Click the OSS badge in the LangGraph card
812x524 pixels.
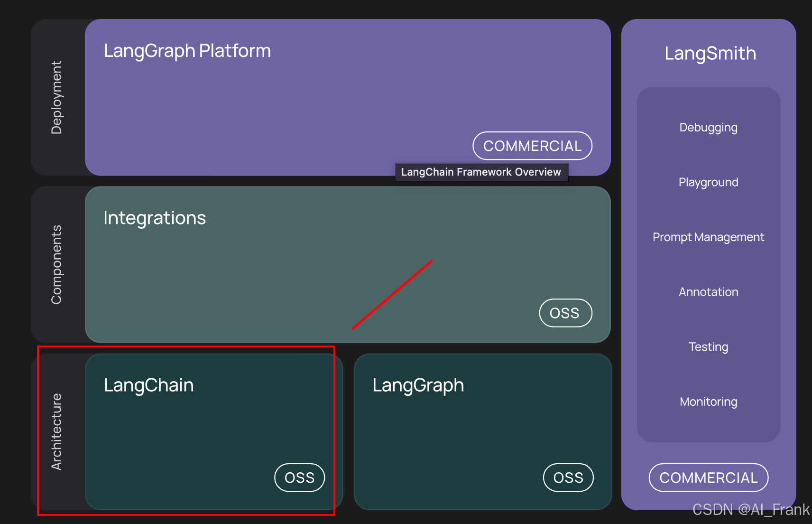[x=568, y=477]
